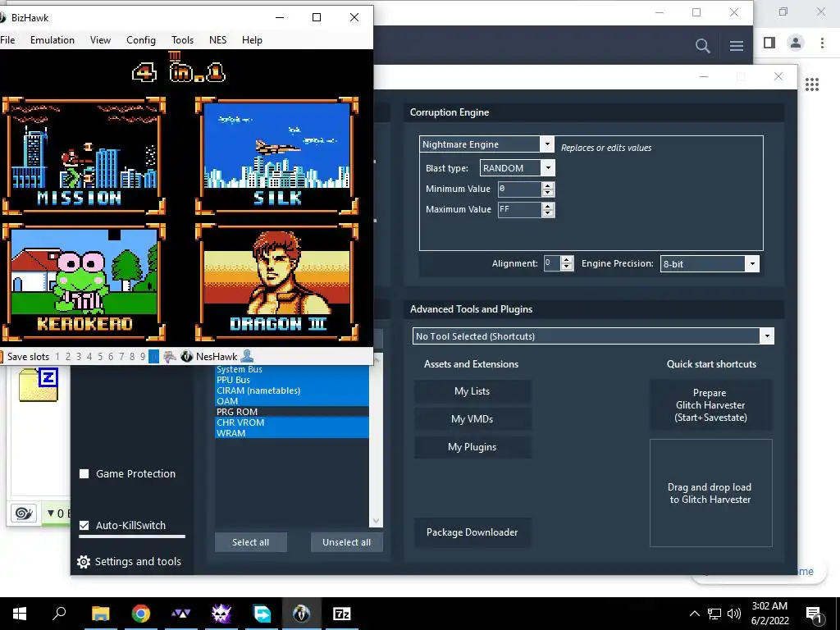This screenshot has width=840, height=630.
Task: Open the Package Downloader
Action: coord(472,532)
